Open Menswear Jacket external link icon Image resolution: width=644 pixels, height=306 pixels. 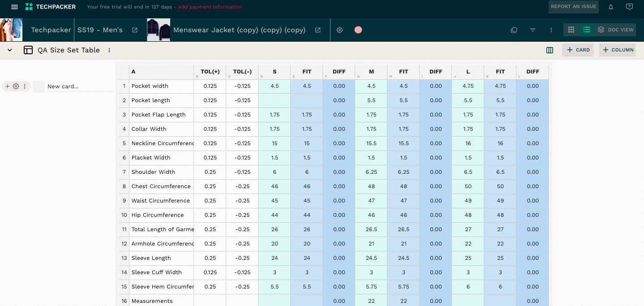click(x=318, y=30)
